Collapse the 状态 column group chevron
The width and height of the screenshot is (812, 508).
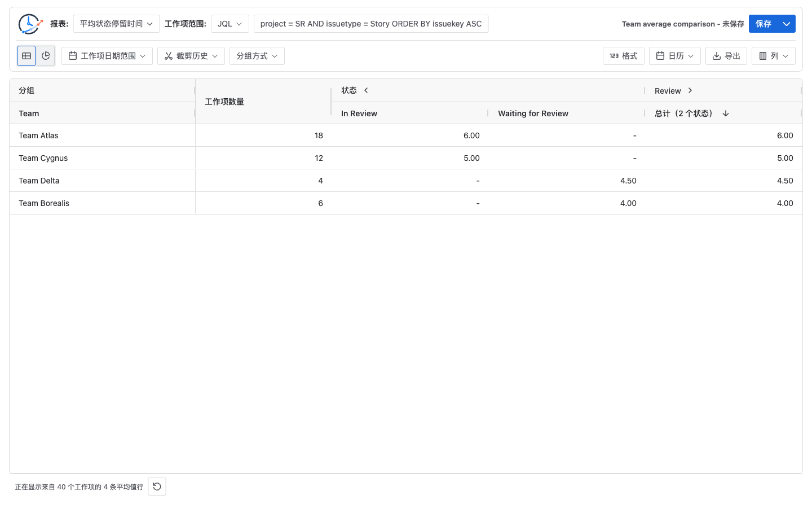[366, 90]
